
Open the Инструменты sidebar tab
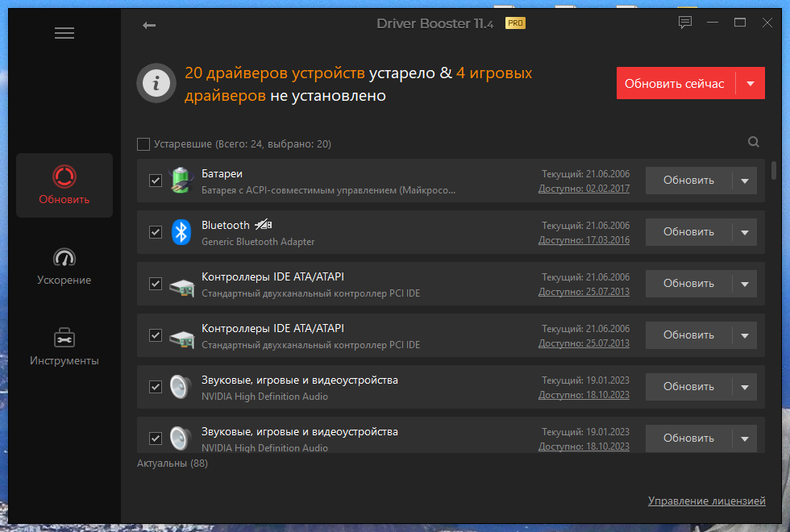tap(64, 347)
